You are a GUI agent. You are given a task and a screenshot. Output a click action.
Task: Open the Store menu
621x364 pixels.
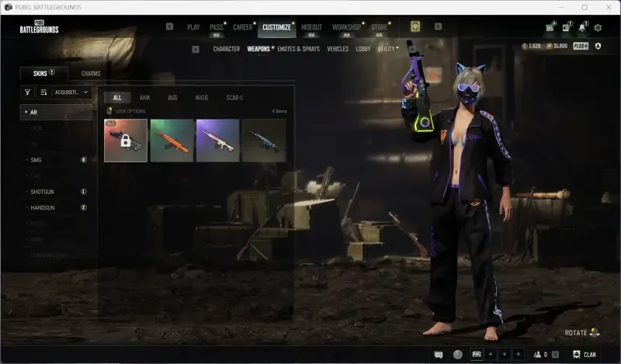(x=379, y=27)
